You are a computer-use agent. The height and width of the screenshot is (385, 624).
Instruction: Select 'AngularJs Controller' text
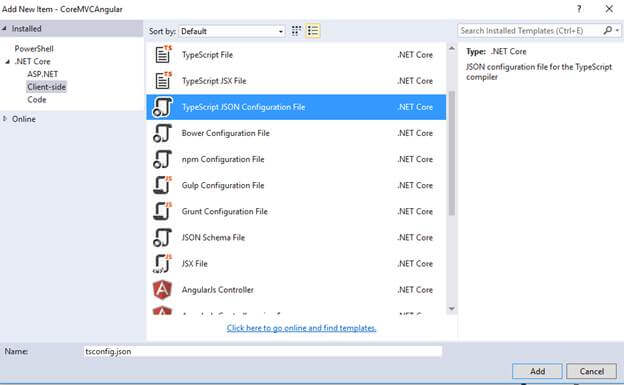click(218, 290)
